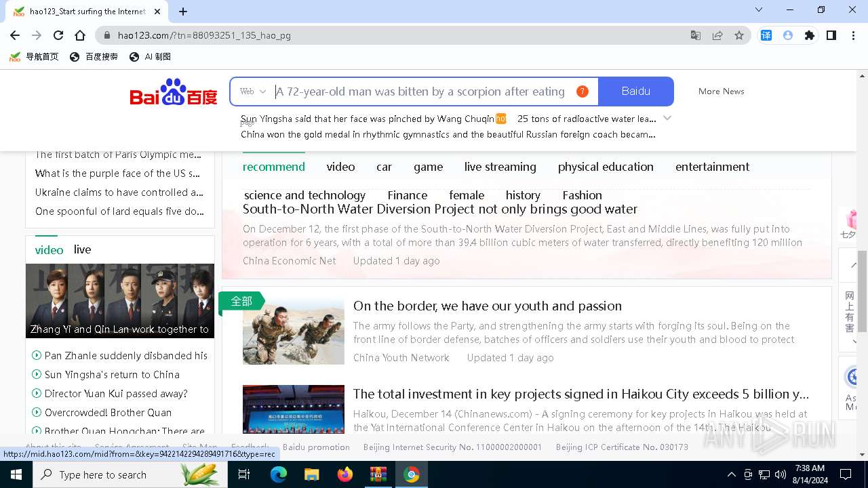The image size is (868, 488).
Task: Open the notifications center icon
Action: [846, 474]
